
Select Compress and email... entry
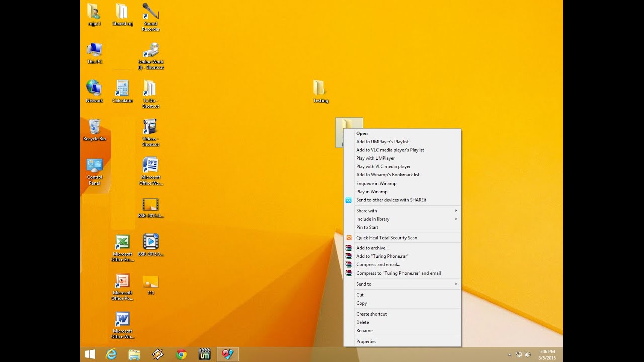(x=402, y=264)
